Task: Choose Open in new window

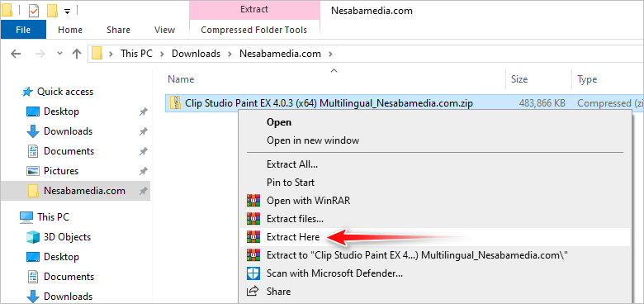Action: pyautogui.click(x=435, y=140)
